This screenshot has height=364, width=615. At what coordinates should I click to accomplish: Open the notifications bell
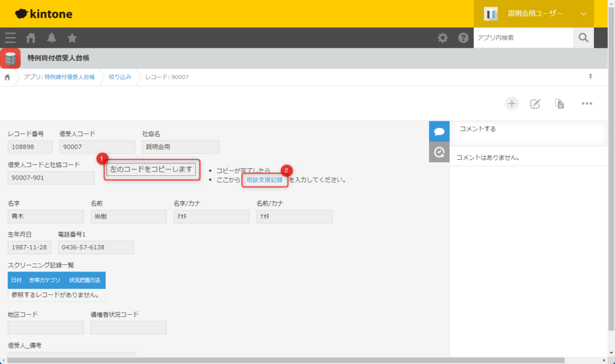52,38
